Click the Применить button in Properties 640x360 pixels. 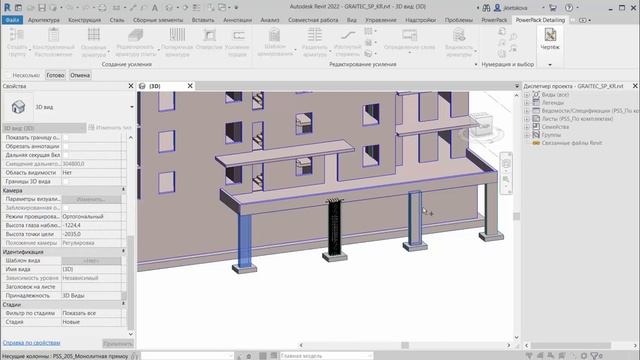tap(118, 343)
